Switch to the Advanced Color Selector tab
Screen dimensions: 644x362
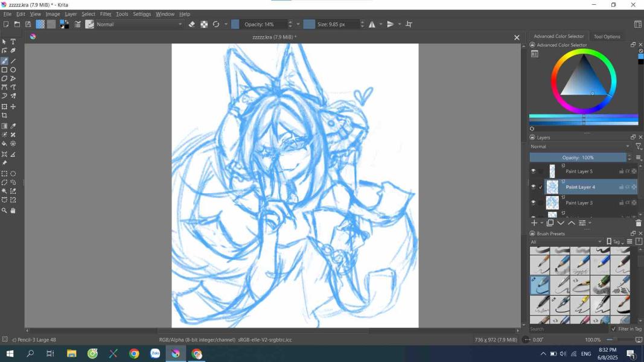coord(558,36)
